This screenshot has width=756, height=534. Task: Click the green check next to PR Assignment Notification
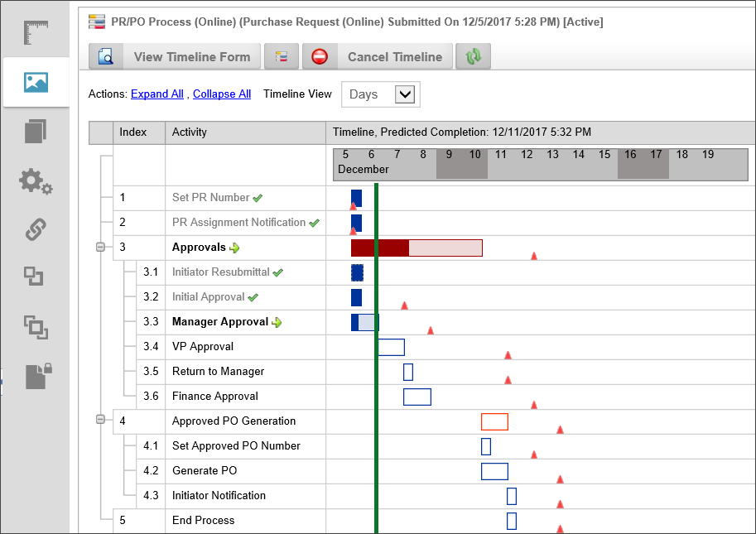click(x=315, y=224)
